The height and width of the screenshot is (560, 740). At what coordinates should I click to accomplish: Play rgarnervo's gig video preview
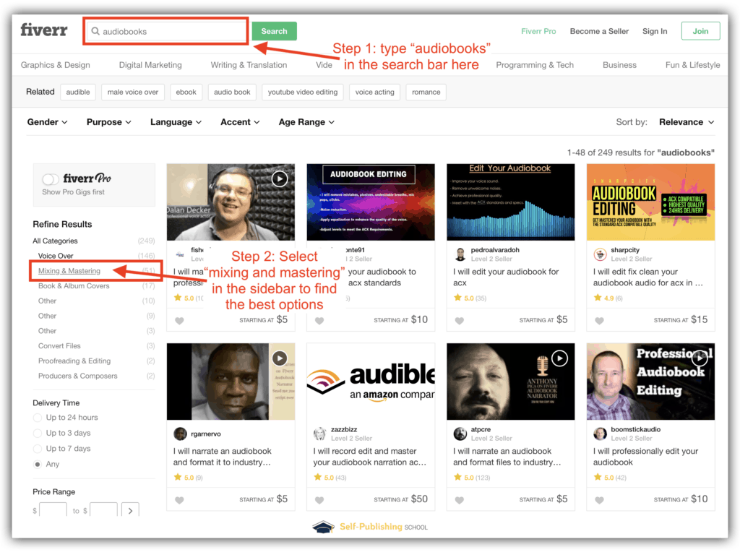pyautogui.click(x=280, y=358)
